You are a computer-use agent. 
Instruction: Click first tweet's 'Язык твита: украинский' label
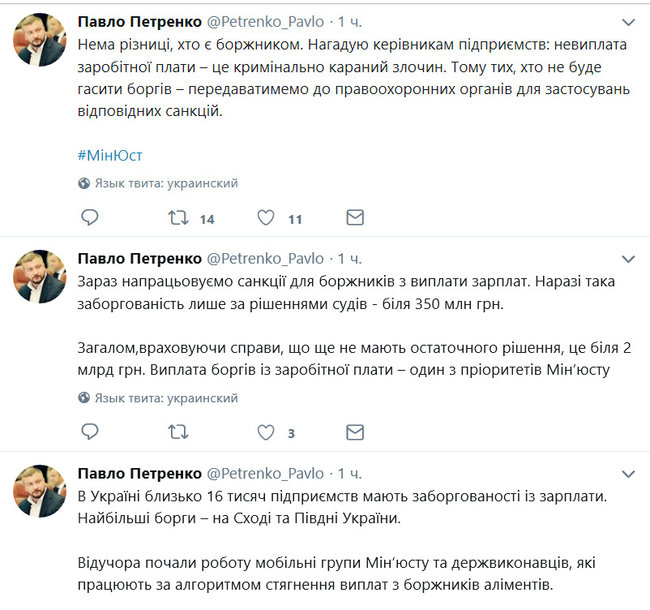(x=165, y=184)
